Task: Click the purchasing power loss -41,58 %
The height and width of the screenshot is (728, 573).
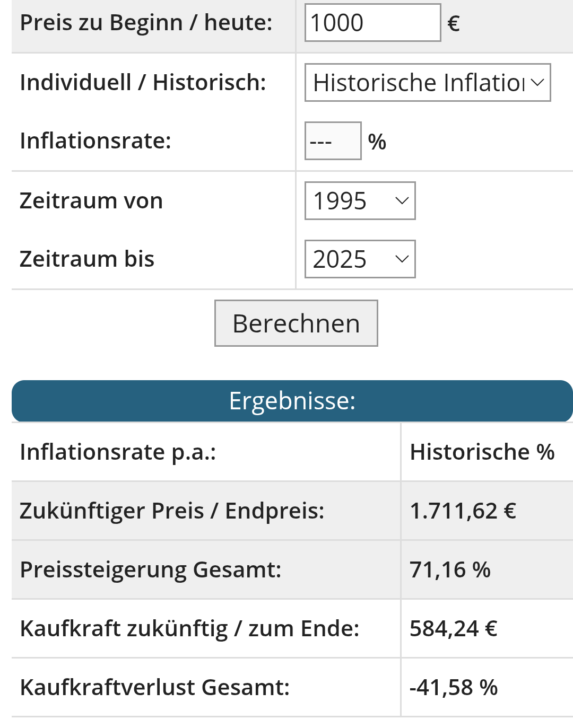Action: 454,688
